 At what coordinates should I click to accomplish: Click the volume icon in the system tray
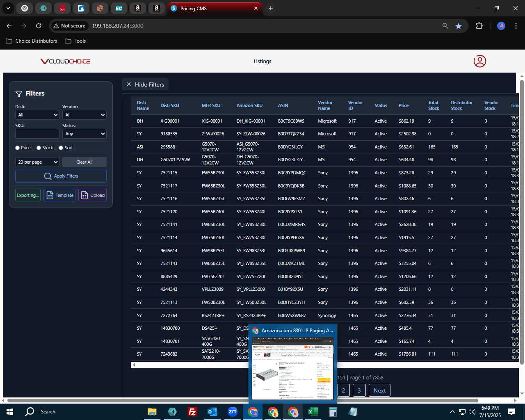472,412
